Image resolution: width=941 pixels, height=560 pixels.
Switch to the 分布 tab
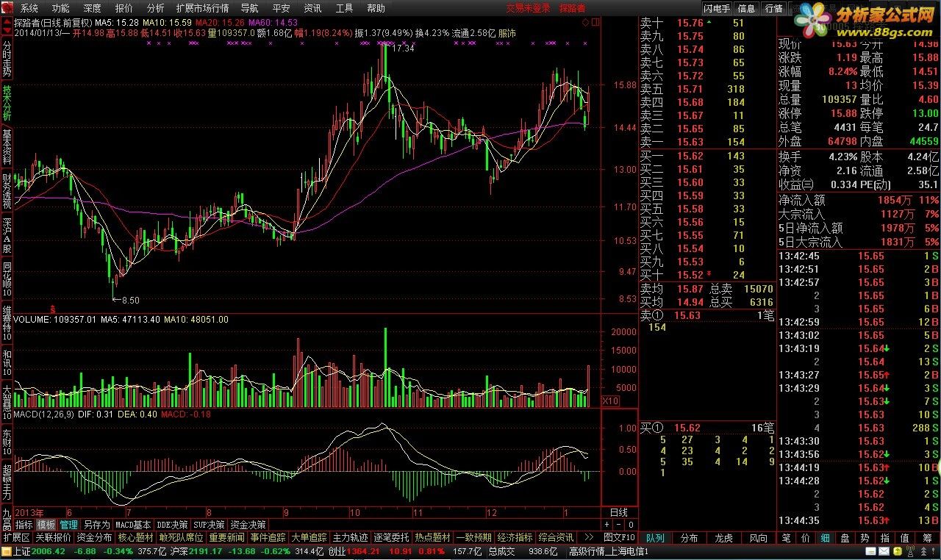[690, 538]
